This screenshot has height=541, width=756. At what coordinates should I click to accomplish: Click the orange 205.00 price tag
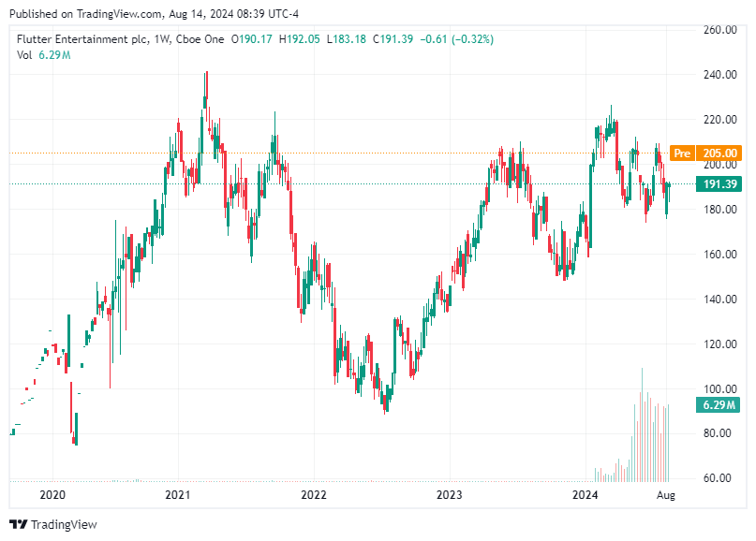pos(719,154)
